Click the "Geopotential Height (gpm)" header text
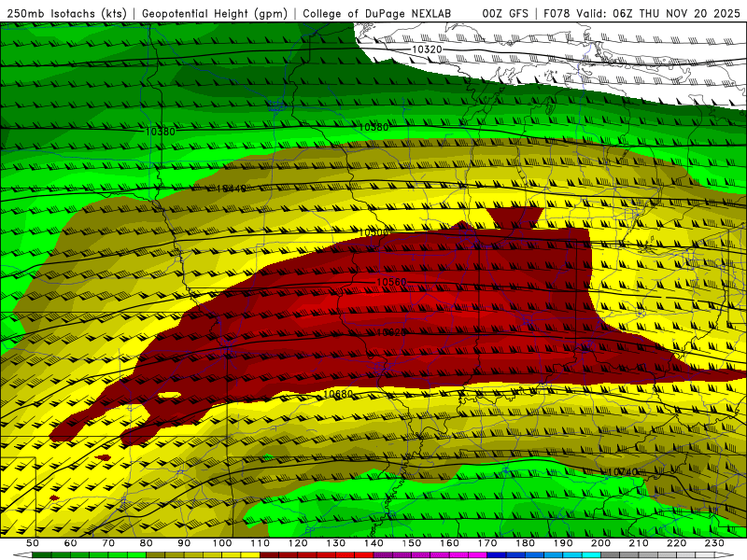Image resolution: width=747 pixels, height=560 pixels. (215, 13)
